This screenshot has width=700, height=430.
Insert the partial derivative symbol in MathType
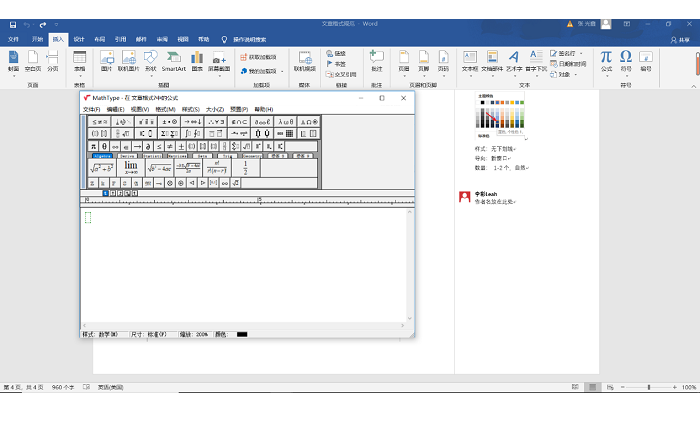tap(148, 146)
